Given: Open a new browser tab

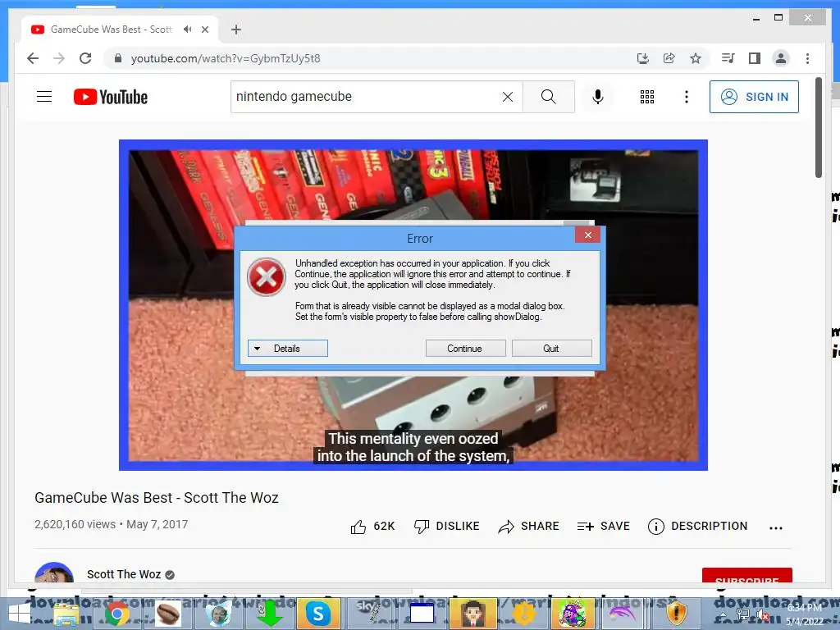Looking at the screenshot, I should click(x=236, y=30).
